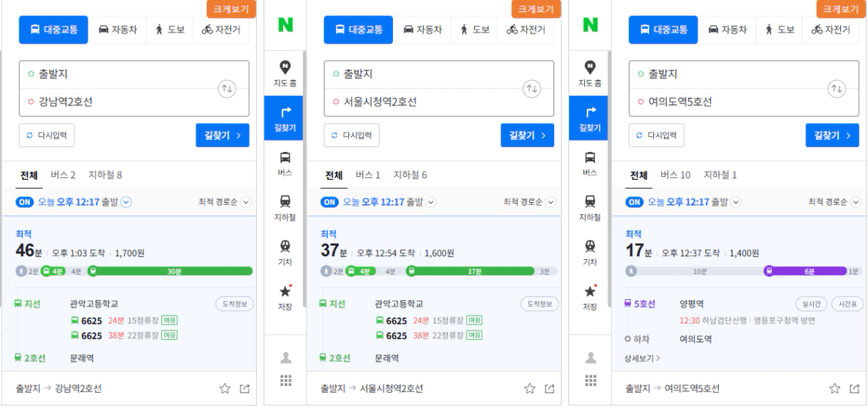The width and height of the screenshot is (868, 409).
Task: Switch to 지하철 8 tab
Action: click(106, 175)
